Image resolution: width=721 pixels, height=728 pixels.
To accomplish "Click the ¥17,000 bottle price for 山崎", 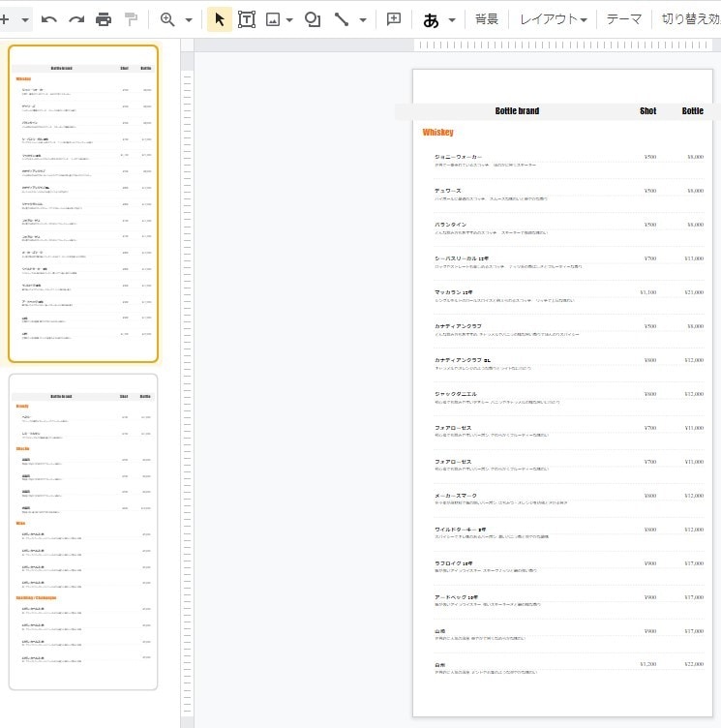I will click(694, 631).
